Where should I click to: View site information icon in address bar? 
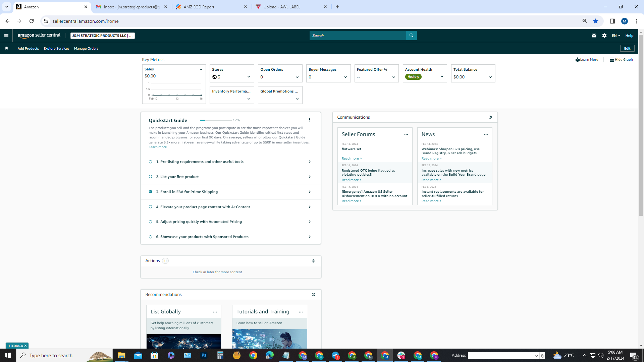point(46,21)
